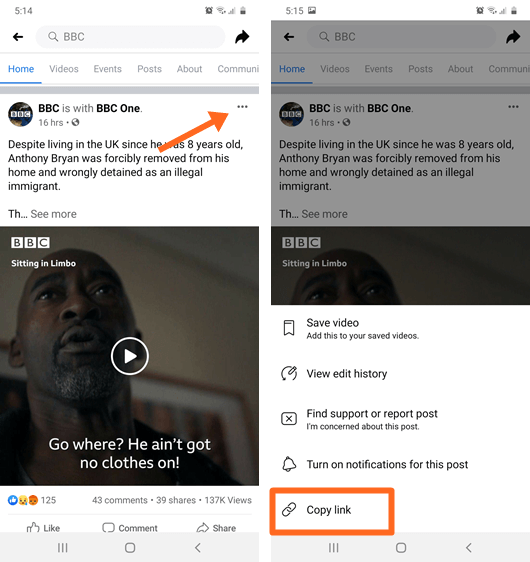Screen dimensions: 530x562
Task: Tap the 16 hrs timestamp in left screen
Action: coord(51,123)
